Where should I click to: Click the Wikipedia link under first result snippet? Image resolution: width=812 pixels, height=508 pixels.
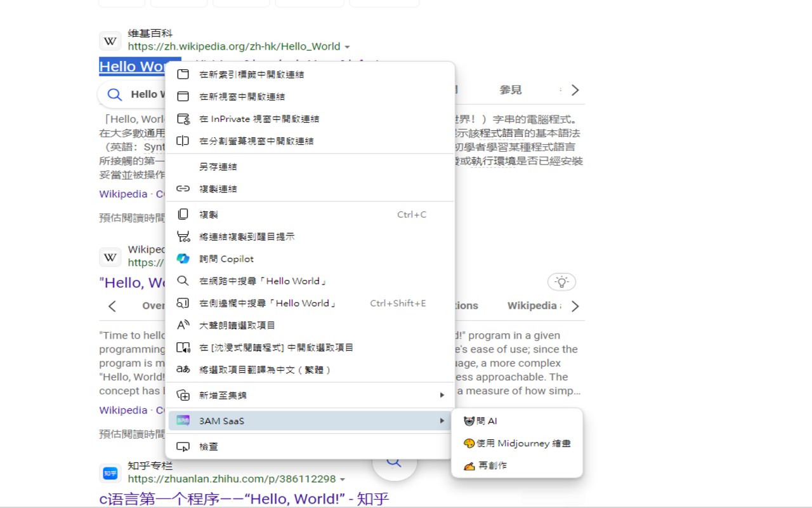pyautogui.click(x=123, y=194)
